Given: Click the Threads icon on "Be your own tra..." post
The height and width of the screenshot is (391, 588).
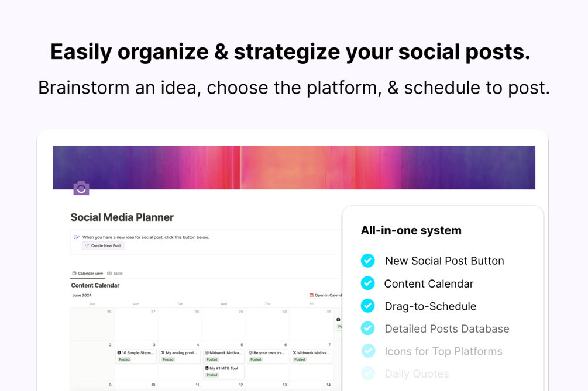Looking at the screenshot, I should click(x=250, y=353).
